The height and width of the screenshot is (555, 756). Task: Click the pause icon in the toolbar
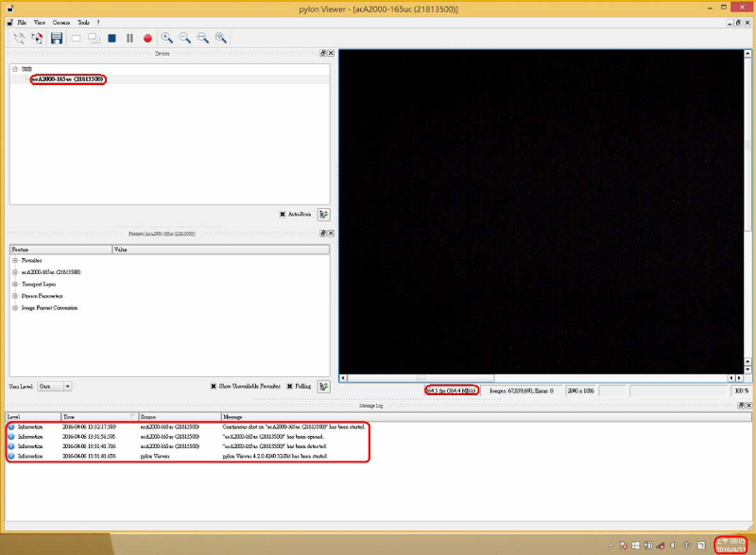coord(129,39)
